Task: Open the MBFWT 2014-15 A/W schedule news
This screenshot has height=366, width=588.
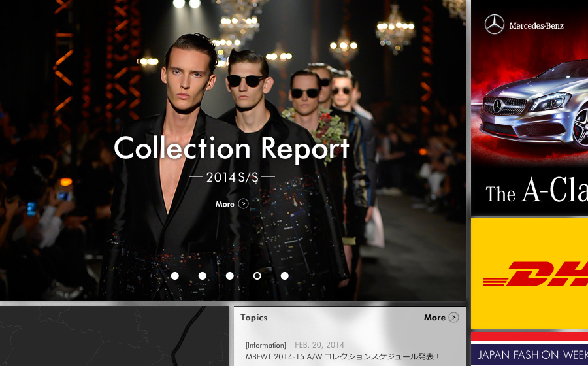Action: (x=343, y=357)
